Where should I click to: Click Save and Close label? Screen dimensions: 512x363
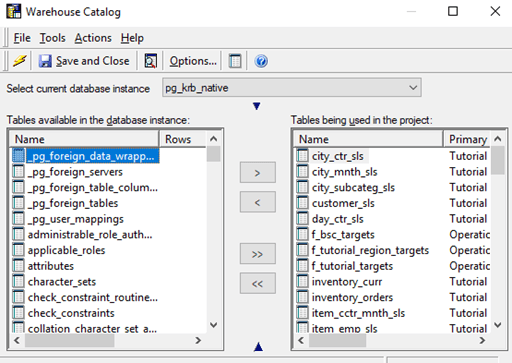(93, 61)
